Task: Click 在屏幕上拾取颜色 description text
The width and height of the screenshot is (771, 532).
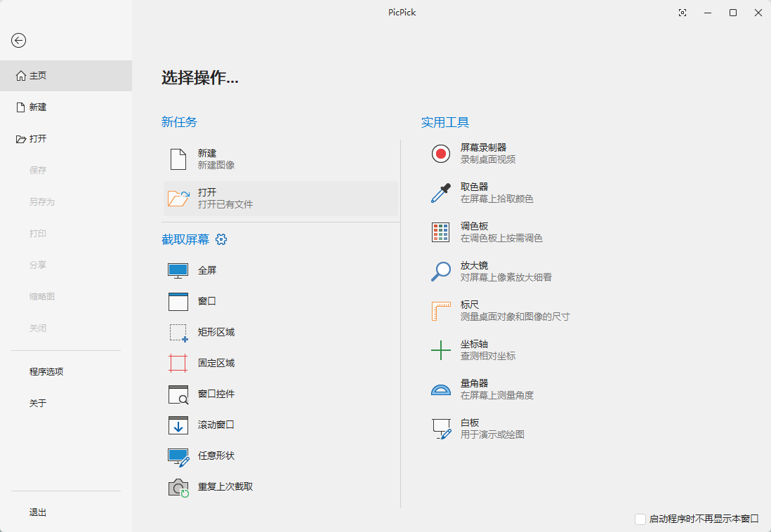Action: pos(497,199)
